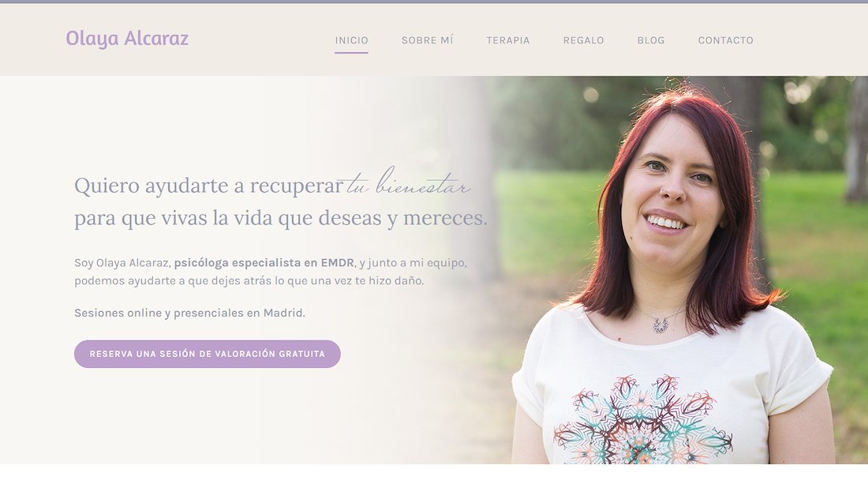Select the REGALO menu entry
This screenshot has height=484, width=868.
point(583,40)
